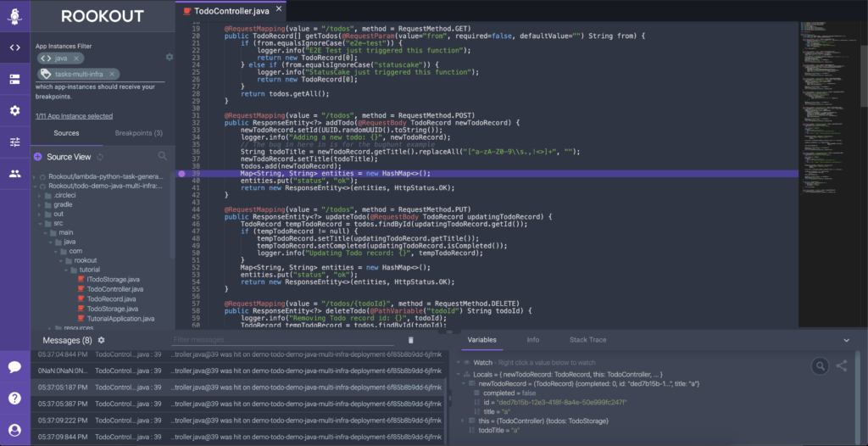The image size is (868, 446).
Task: Collapse the Rookout/todo-demo-java-multi-infra repository
Action: point(34,187)
